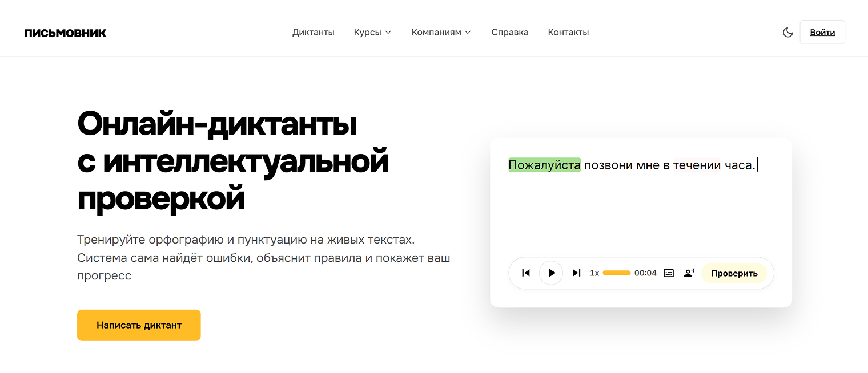The width and height of the screenshot is (868, 373).
Task: Open the Справка page
Action: (x=510, y=33)
